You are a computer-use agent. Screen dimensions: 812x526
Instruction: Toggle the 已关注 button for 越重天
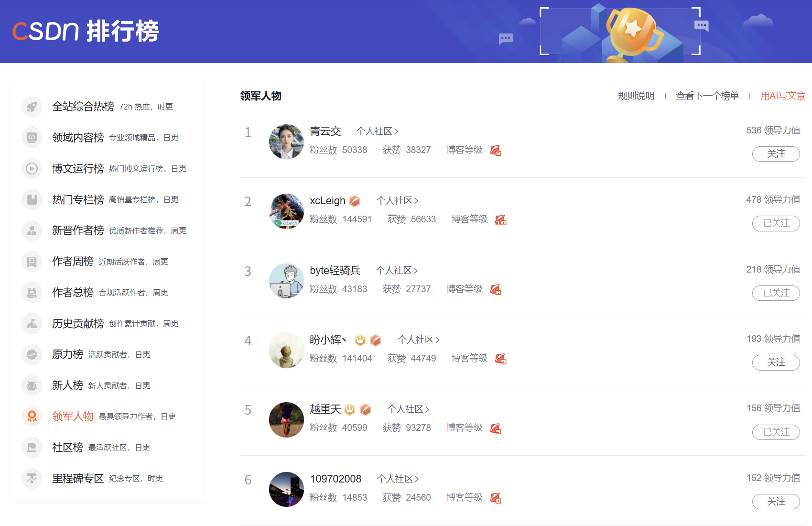click(x=776, y=432)
